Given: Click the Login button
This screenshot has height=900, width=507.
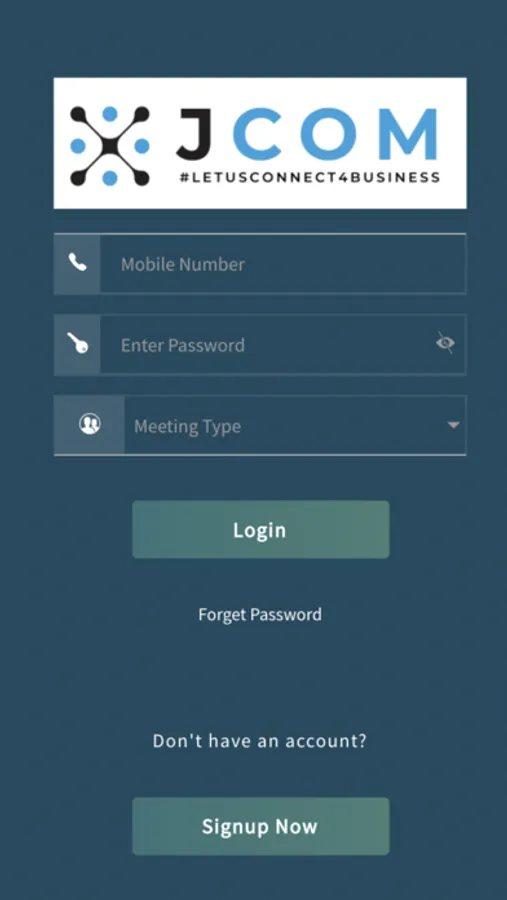Looking at the screenshot, I should (261, 529).
